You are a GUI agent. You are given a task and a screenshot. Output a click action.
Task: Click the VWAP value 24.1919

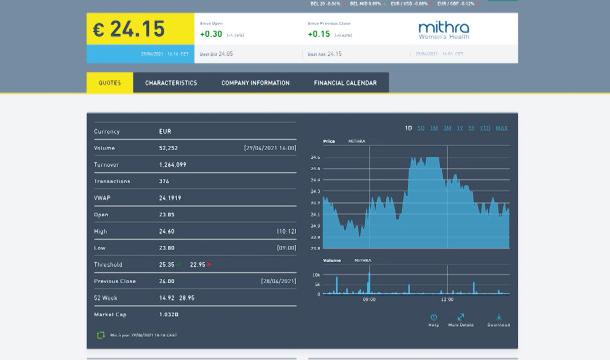click(170, 198)
